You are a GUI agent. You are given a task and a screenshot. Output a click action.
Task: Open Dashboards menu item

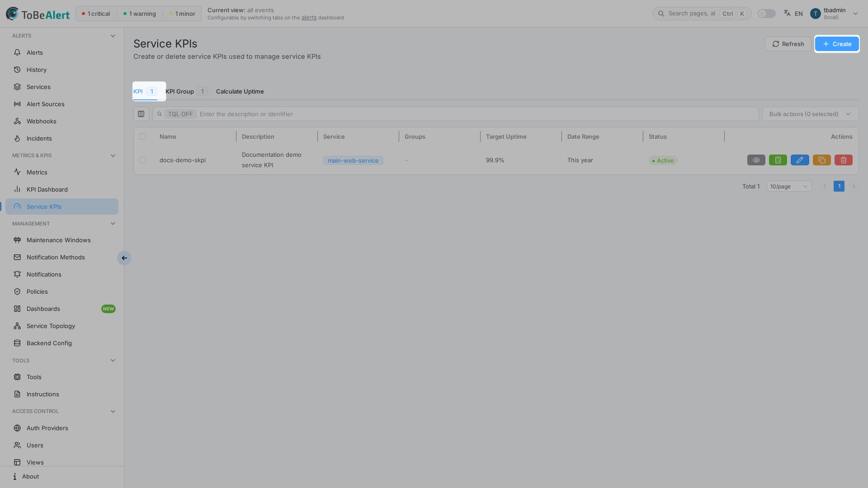click(62, 309)
